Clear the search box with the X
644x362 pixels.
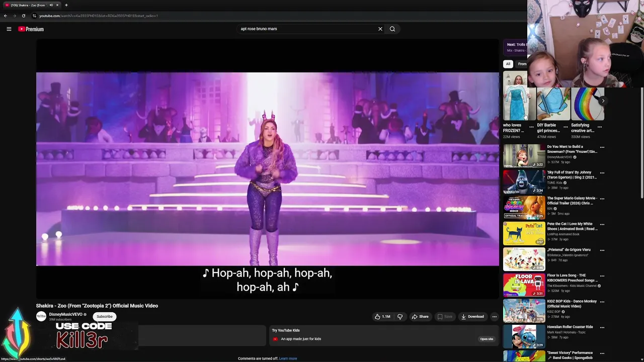(x=380, y=29)
